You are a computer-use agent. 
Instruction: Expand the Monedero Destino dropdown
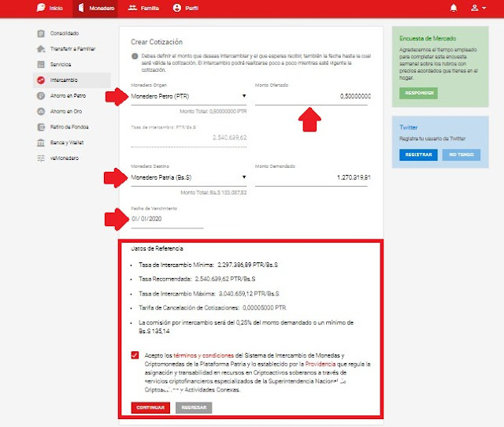click(189, 177)
